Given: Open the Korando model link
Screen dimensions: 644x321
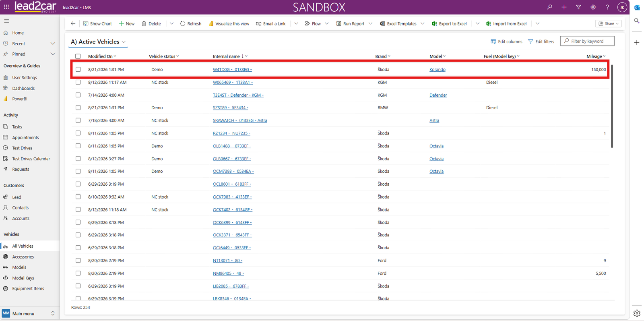Looking at the screenshot, I should pos(437,70).
